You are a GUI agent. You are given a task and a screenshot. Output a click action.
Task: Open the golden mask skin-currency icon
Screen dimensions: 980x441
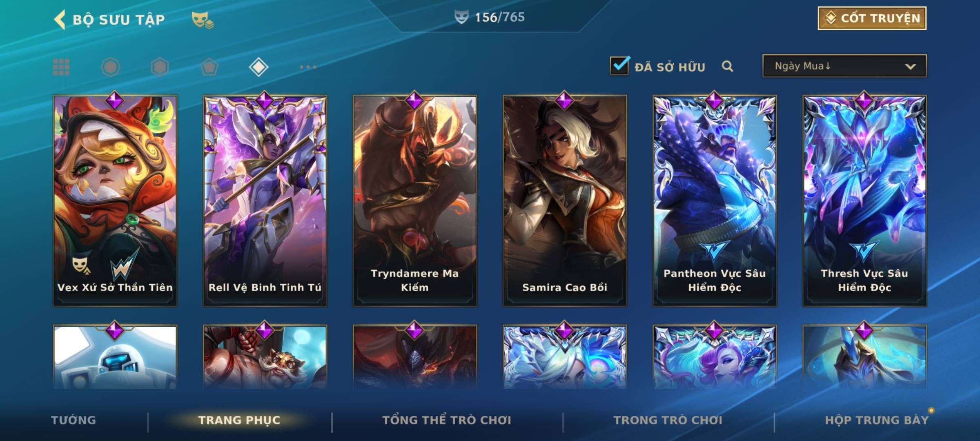click(202, 20)
